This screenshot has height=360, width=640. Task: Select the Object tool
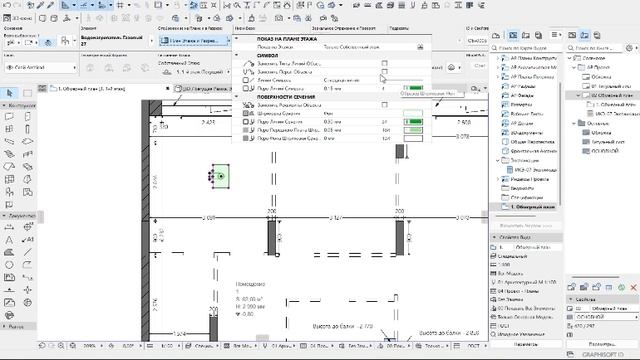coord(9,192)
